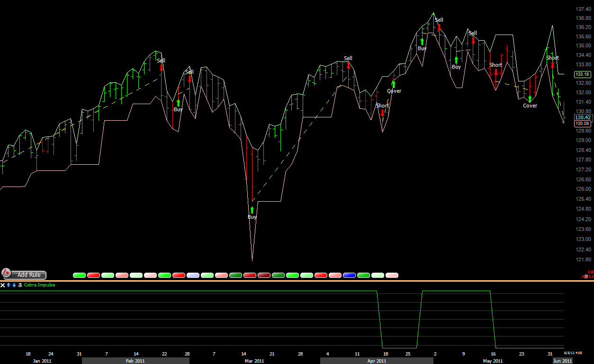Pin the Cobra Impulse pane

click(x=20, y=285)
